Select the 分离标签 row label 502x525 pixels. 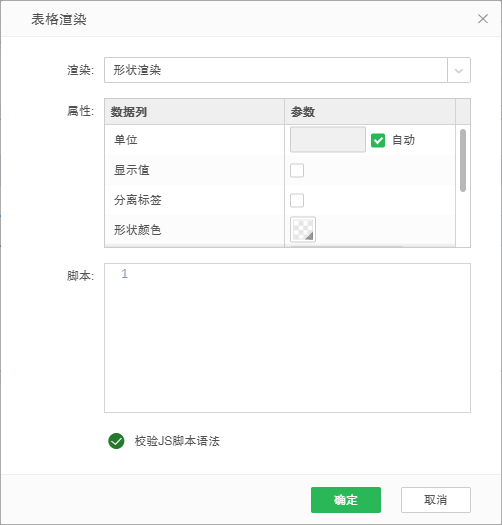point(138,200)
